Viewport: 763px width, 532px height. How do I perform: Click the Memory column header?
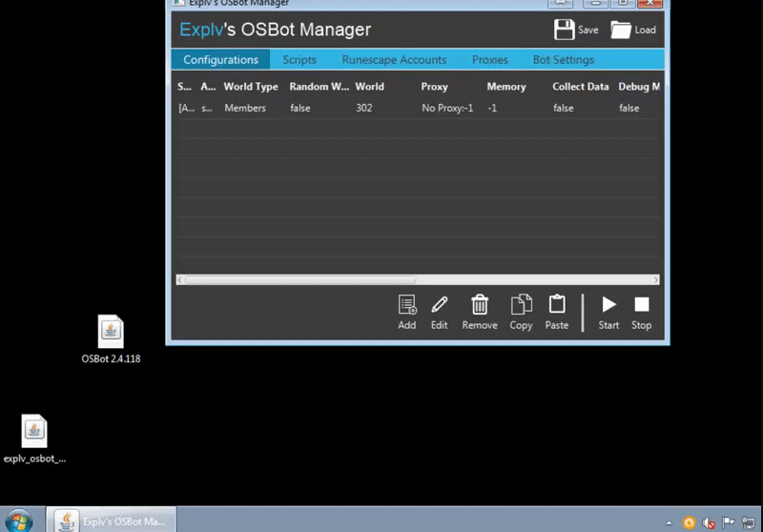506,87
